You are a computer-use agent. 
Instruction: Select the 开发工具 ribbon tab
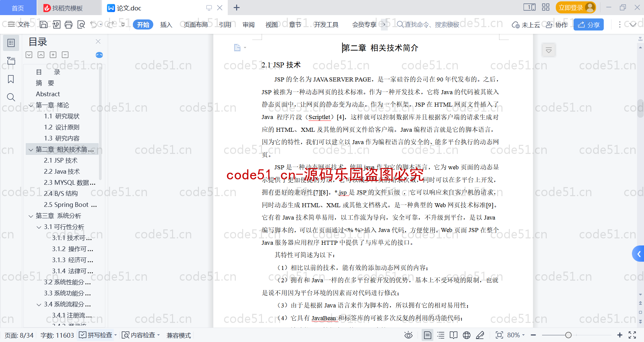tap(326, 24)
